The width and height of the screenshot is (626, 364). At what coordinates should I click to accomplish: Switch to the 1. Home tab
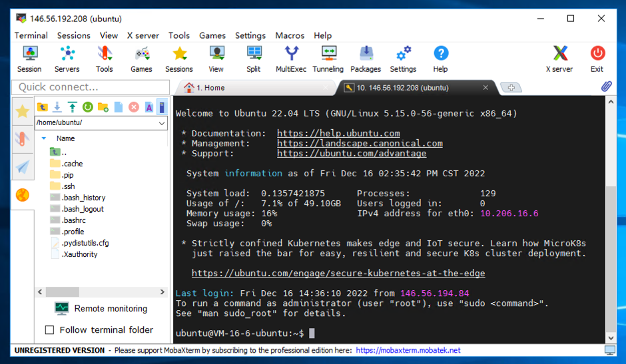[256, 88]
